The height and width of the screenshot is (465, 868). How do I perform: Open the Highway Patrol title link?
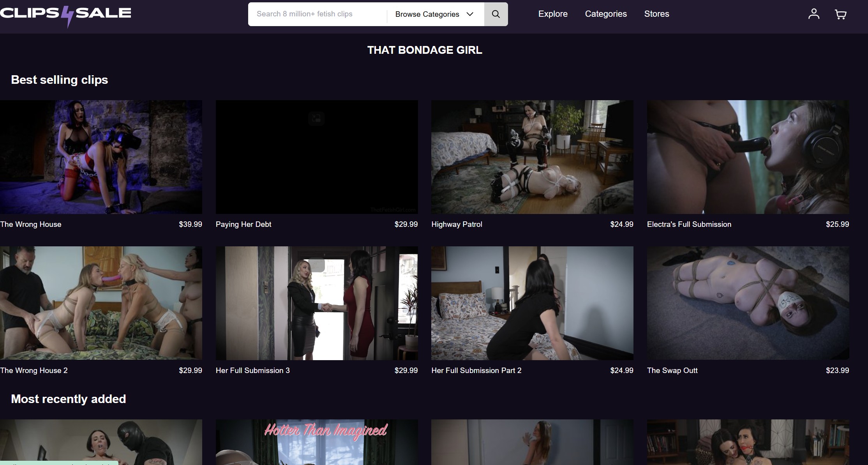coord(457,224)
